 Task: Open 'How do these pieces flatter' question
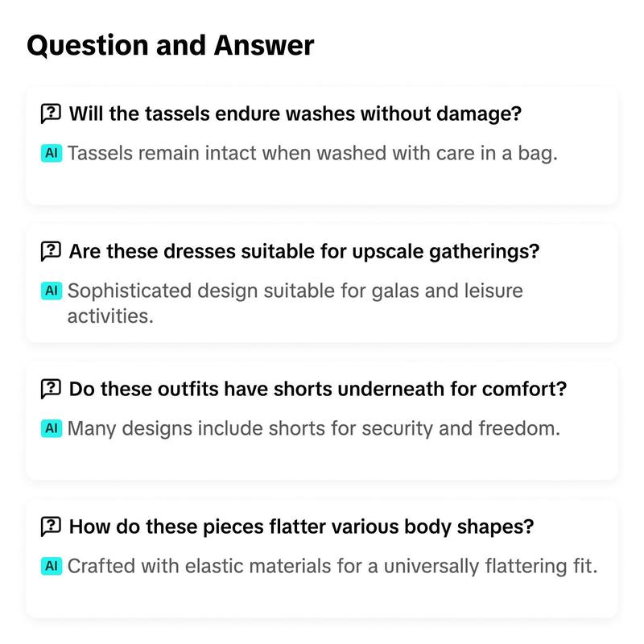[301, 526]
